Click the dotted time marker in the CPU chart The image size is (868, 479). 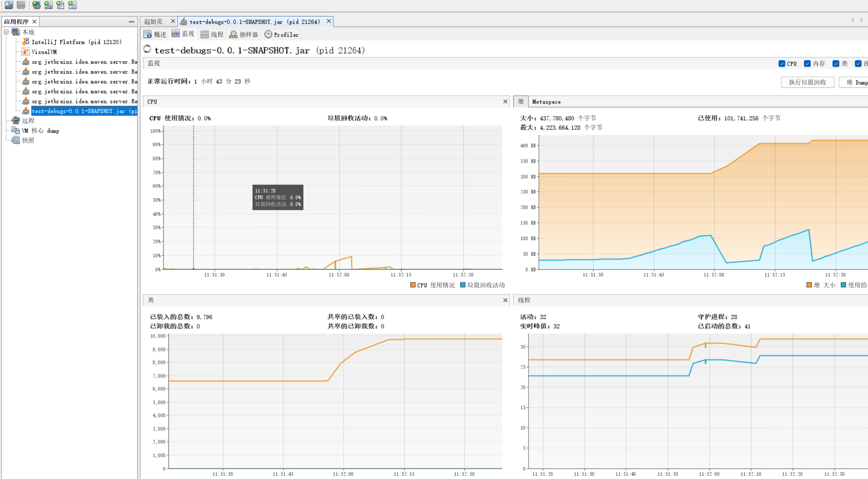point(193,197)
